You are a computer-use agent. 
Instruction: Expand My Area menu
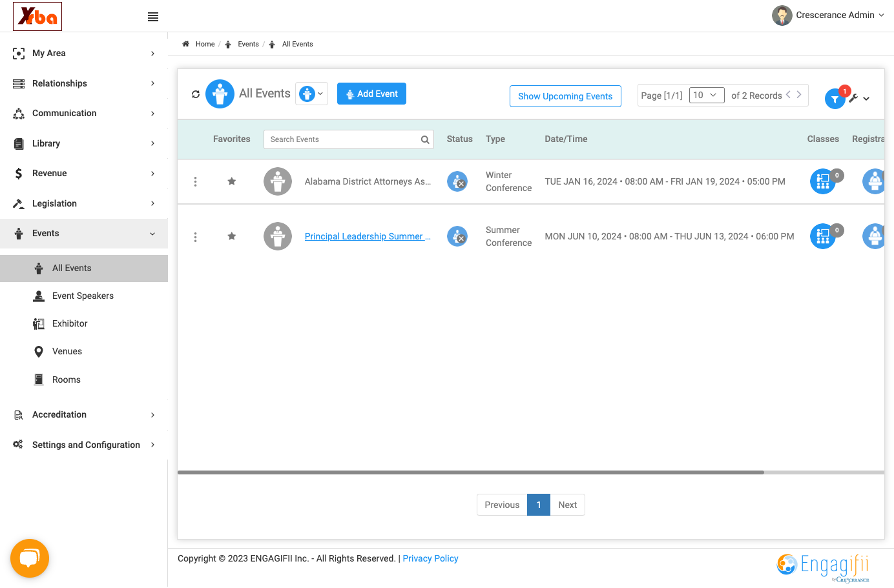84,54
